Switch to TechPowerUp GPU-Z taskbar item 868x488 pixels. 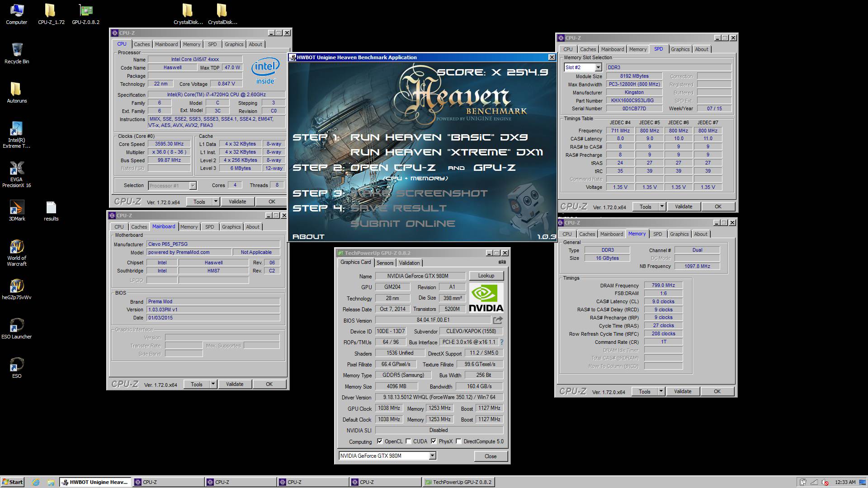(x=458, y=482)
